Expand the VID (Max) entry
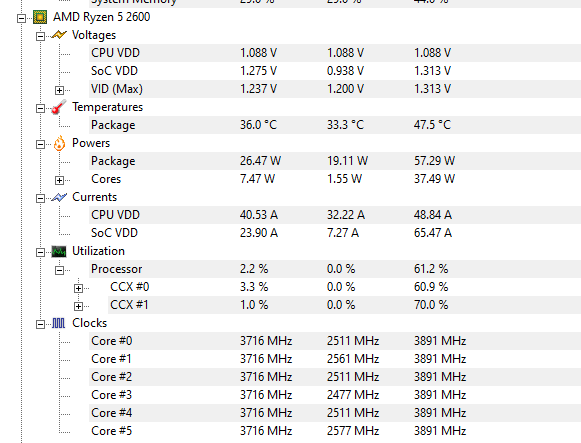 59,90
